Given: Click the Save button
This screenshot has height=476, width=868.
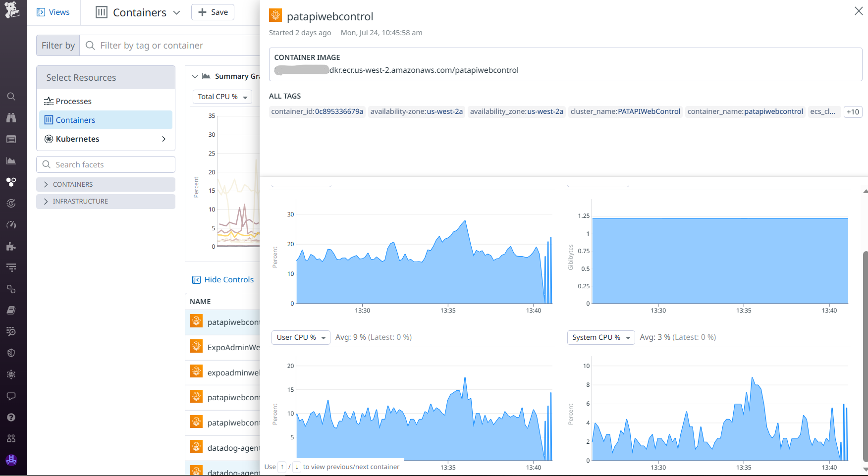Looking at the screenshot, I should pos(213,12).
